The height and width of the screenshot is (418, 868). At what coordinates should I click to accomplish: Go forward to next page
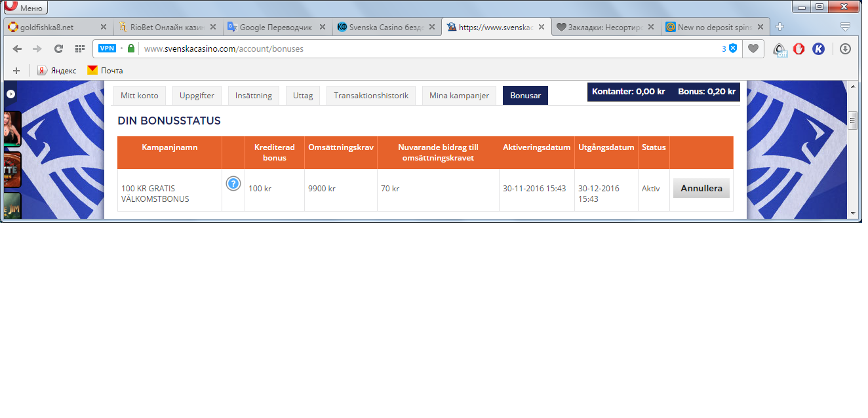[x=37, y=48]
